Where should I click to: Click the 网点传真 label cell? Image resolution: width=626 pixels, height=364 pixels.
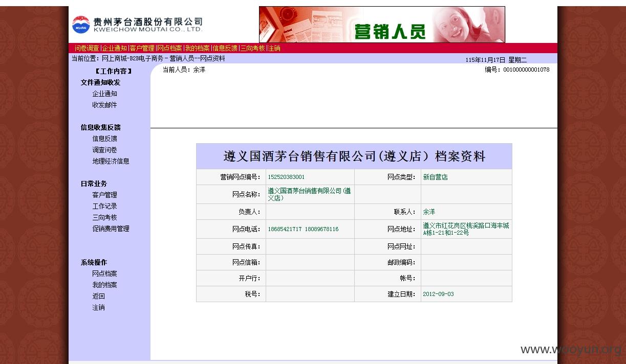click(x=231, y=246)
